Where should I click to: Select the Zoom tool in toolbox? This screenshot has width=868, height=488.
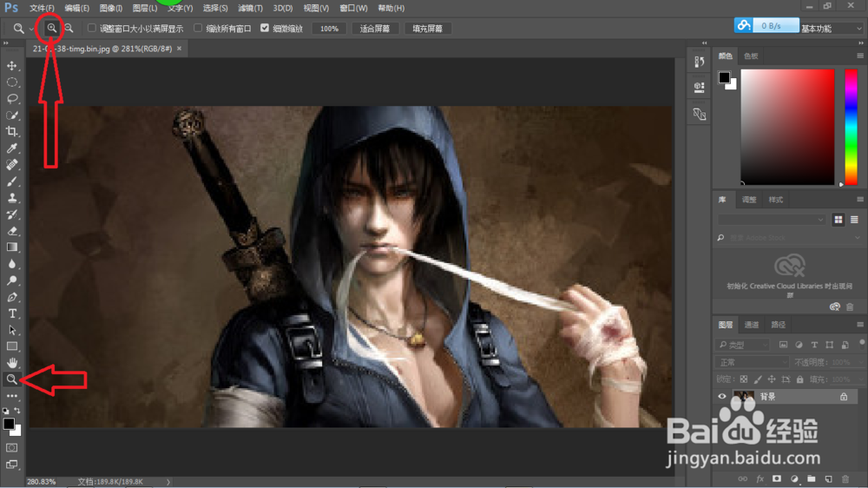11,379
